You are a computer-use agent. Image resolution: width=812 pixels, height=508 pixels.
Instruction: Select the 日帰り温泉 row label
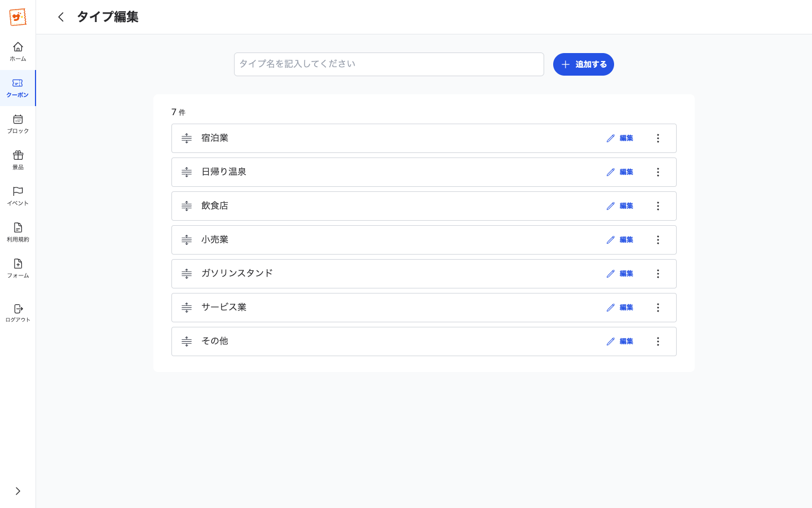click(224, 172)
